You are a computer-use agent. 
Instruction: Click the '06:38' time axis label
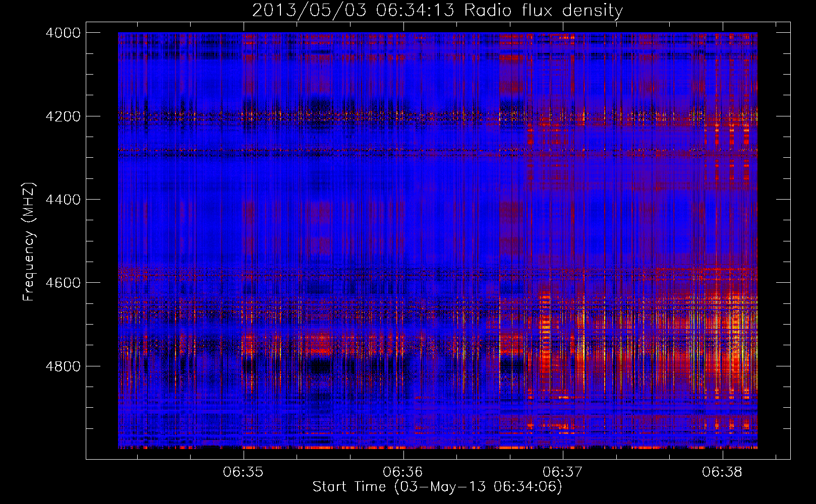coord(722,472)
